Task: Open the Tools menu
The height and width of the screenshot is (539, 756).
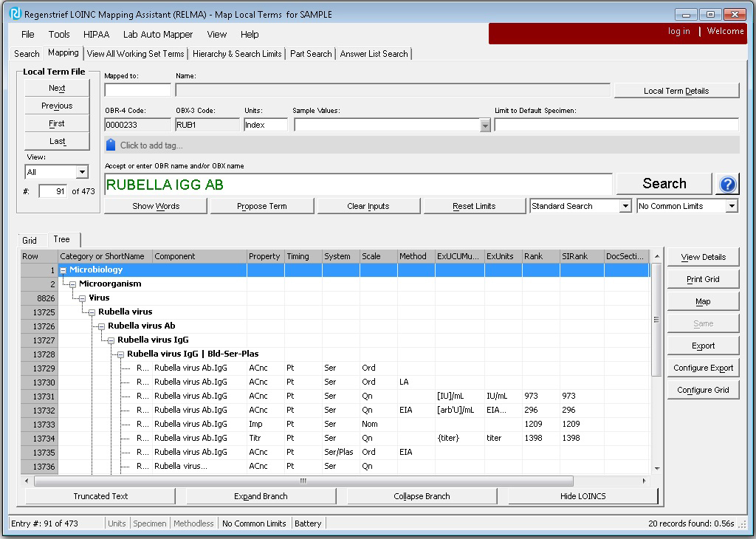Action: [x=59, y=34]
